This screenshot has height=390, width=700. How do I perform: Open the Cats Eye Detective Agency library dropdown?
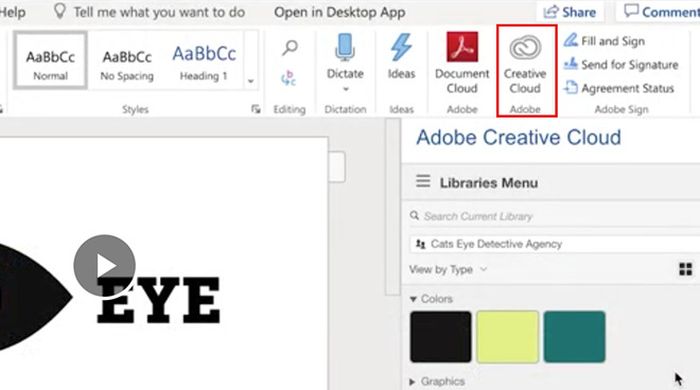(x=554, y=244)
